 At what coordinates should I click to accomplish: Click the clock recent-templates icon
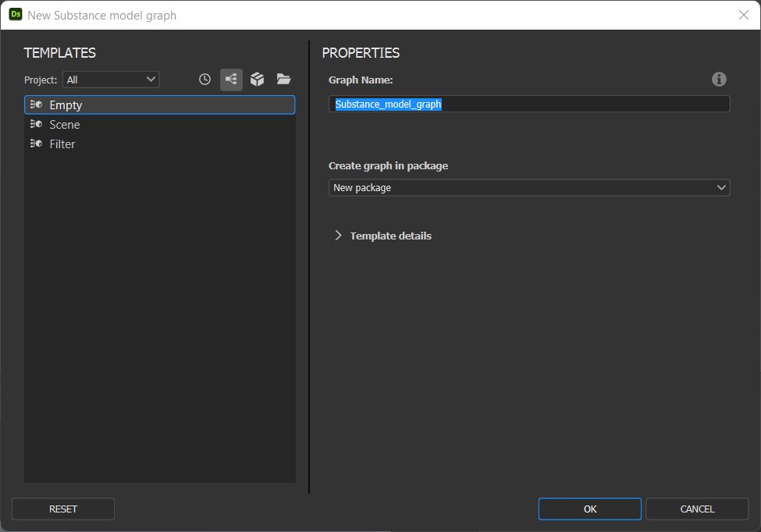point(204,80)
